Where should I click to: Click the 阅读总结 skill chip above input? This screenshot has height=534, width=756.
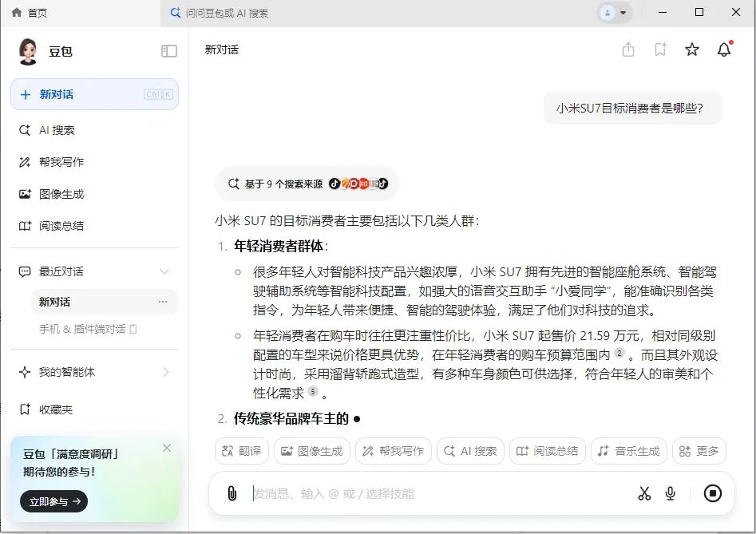[x=547, y=451]
